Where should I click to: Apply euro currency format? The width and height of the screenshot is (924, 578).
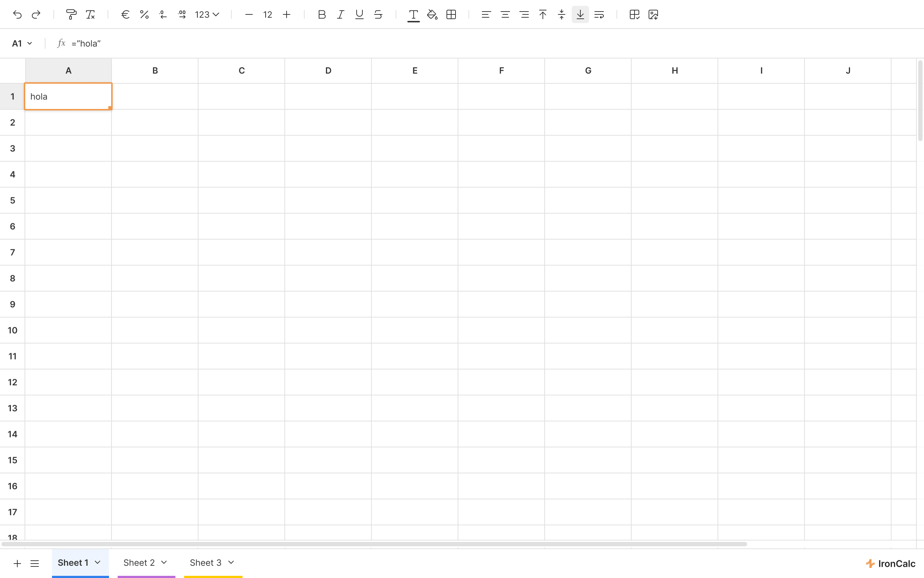(125, 14)
